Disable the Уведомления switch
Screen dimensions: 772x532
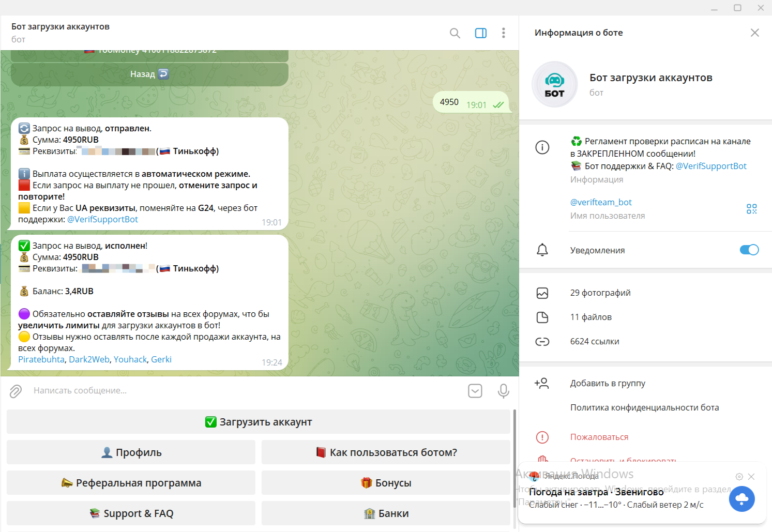point(749,250)
